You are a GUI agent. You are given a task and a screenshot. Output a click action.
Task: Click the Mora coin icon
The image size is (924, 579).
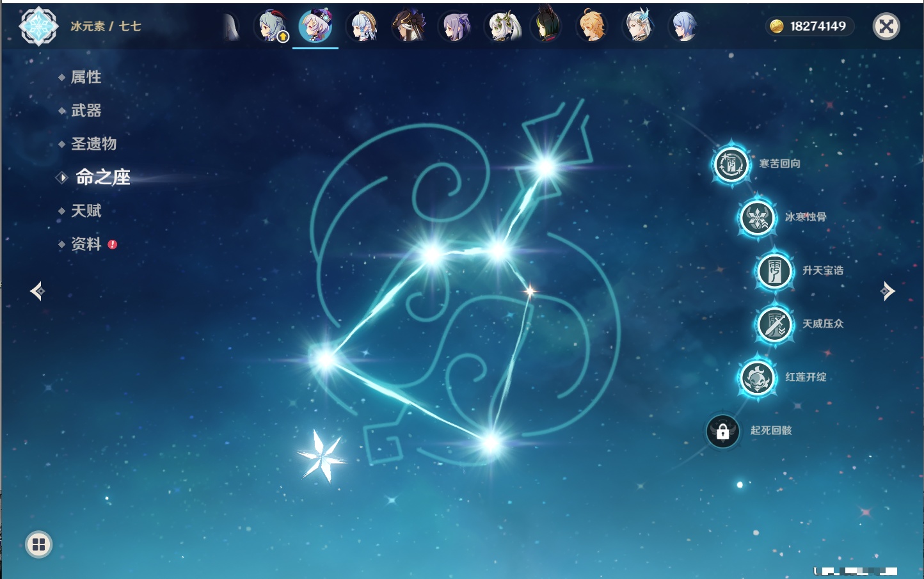coord(777,26)
